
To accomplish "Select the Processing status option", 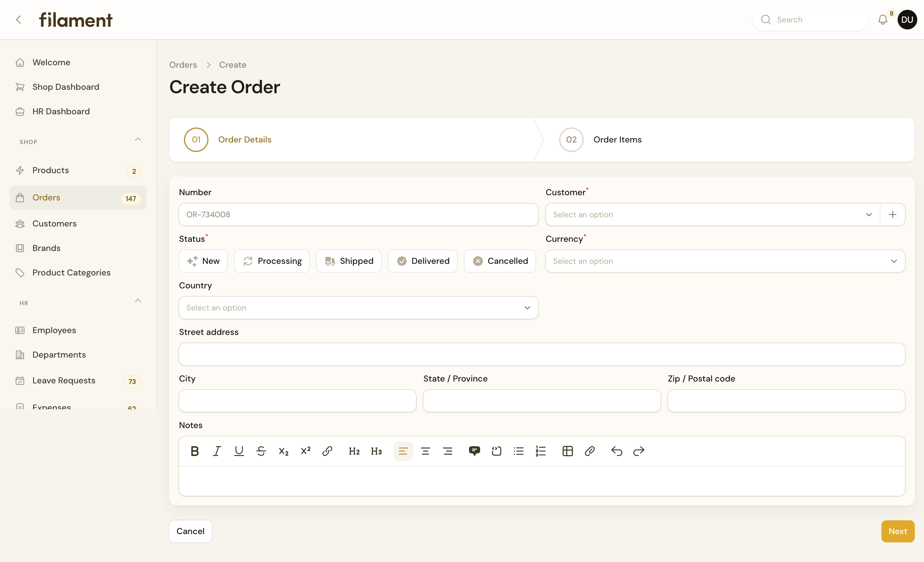I will pos(272,261).
